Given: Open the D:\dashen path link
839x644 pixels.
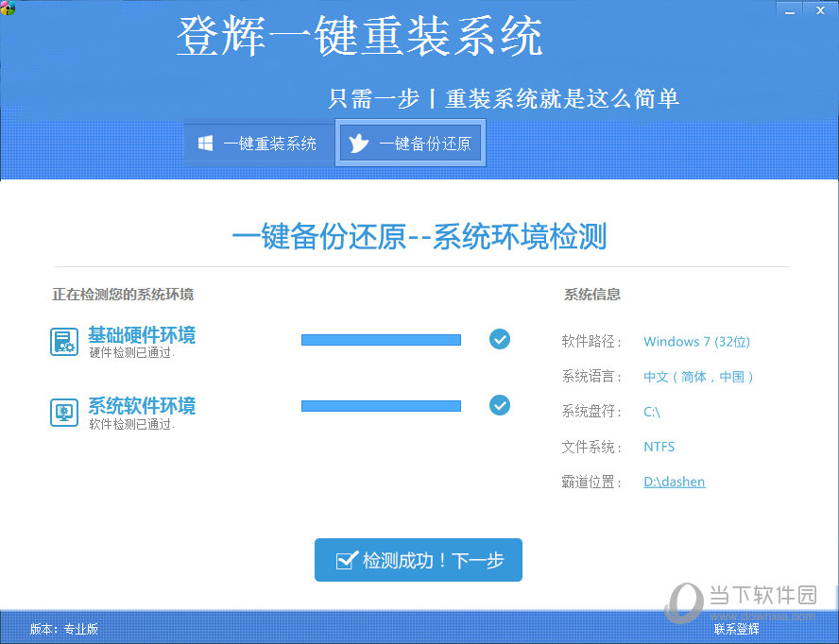Looking at the screenshot, I should (674, 482).
